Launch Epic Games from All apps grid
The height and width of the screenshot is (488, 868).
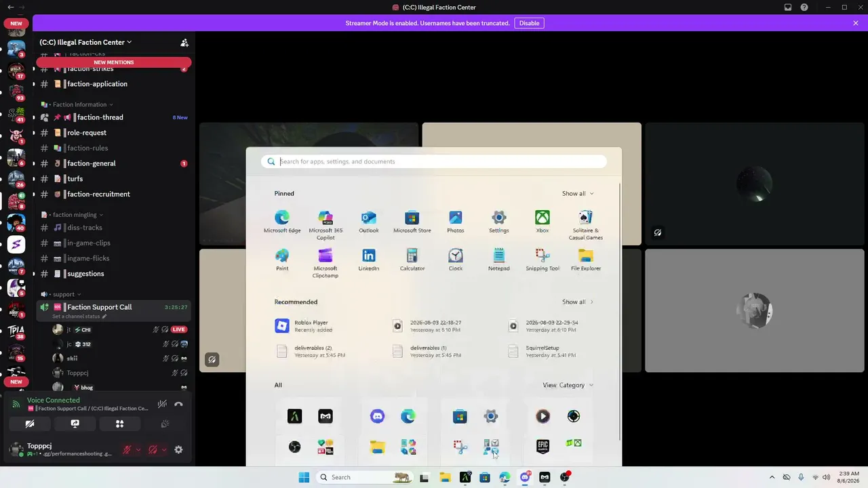[x=542, y=447]
